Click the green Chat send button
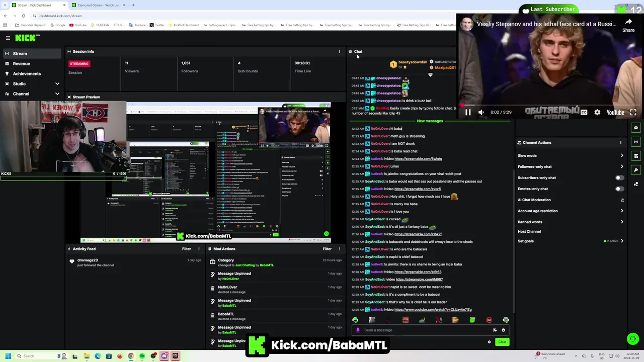 click(x=502, y=342)
